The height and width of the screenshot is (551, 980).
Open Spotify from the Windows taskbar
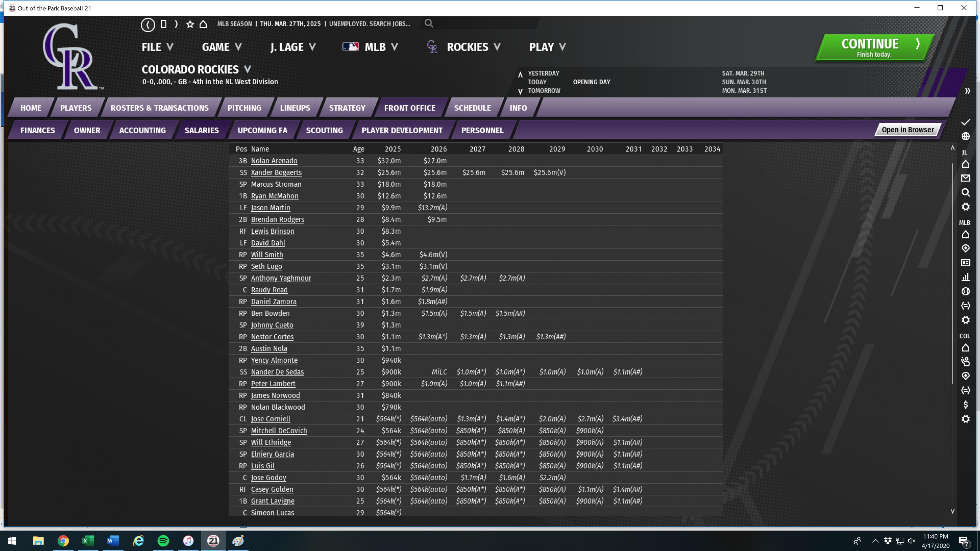click(163, 540)
